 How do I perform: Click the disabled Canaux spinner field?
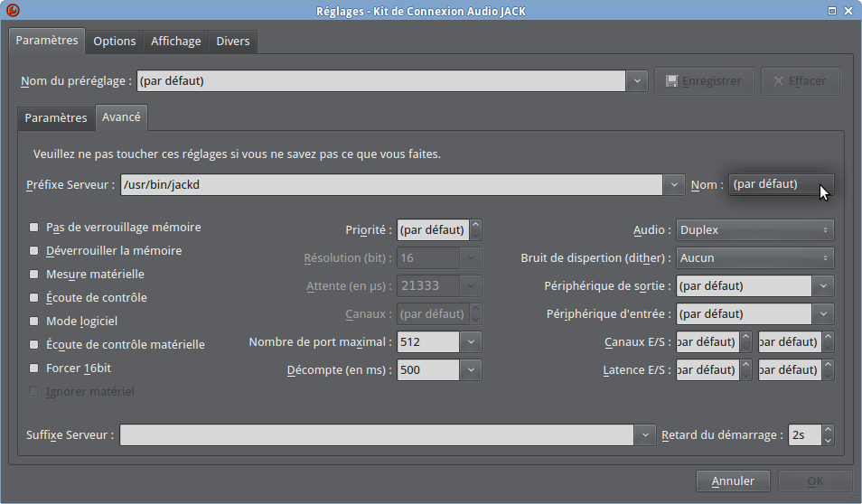[433, 313]
